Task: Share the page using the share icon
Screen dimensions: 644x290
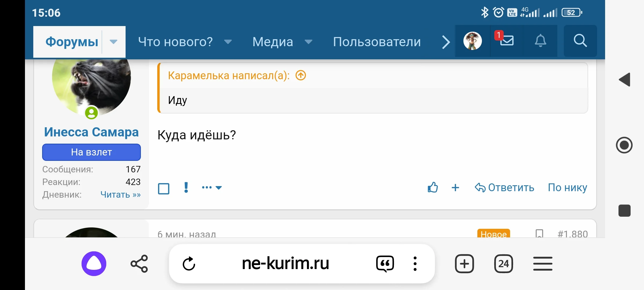Action: 139,263
